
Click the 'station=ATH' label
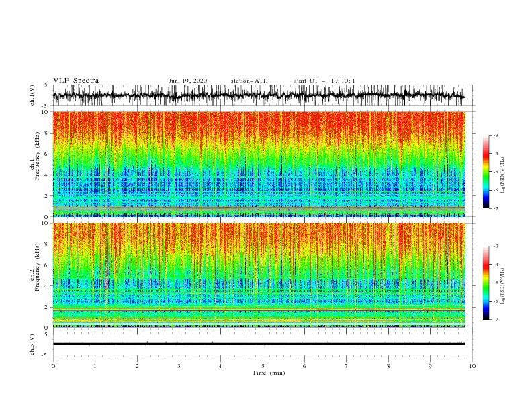coord(249,81)
